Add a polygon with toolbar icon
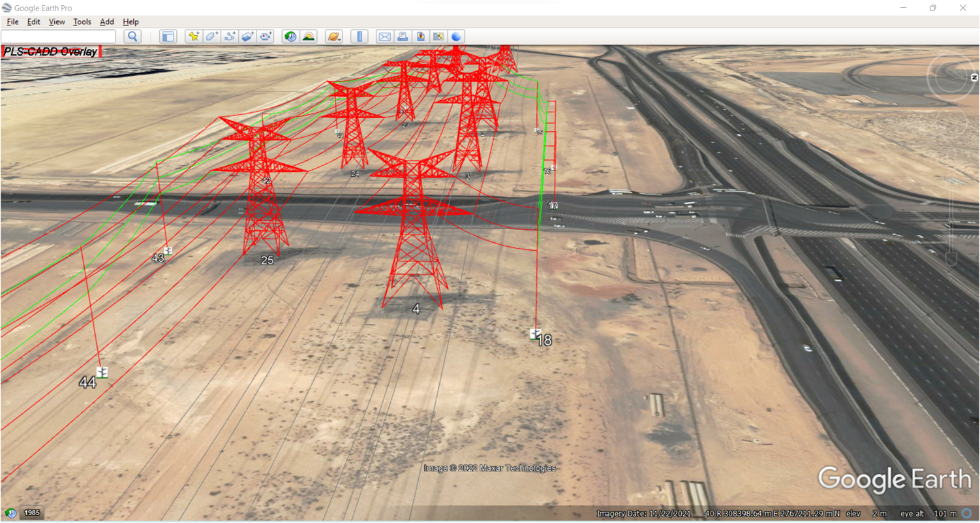This screenshot has width=980, height=523. (211, 37)
